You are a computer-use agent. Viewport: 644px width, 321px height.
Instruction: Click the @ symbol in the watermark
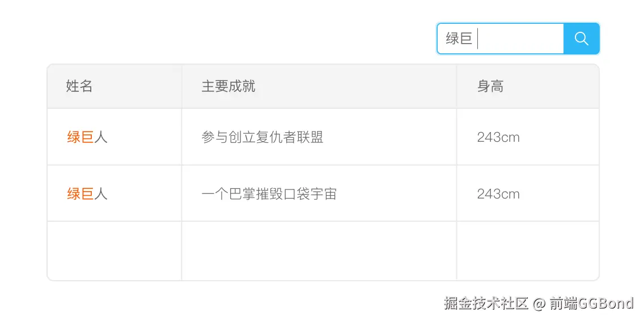point(539,304)
